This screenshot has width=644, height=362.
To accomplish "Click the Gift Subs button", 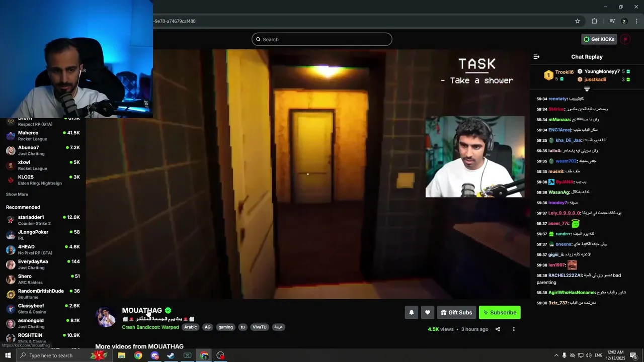I will 456,312.
